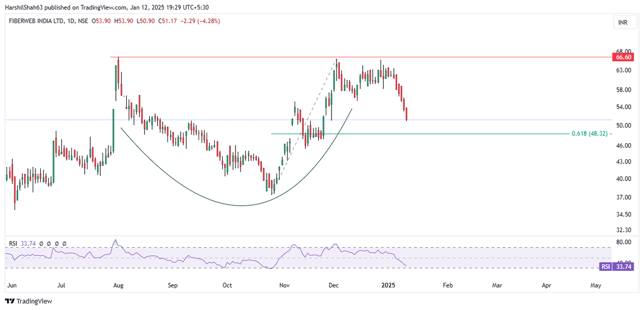This screenshot has width=644, height=310.
Task: Click the Dec label on the time axis
Action: click(333, 285)
